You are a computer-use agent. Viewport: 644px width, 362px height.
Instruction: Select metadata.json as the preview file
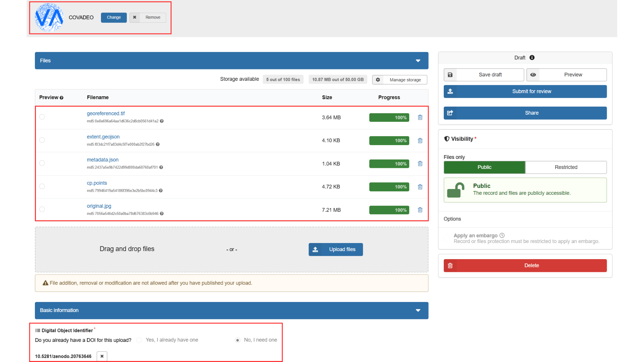click(42, 163)
